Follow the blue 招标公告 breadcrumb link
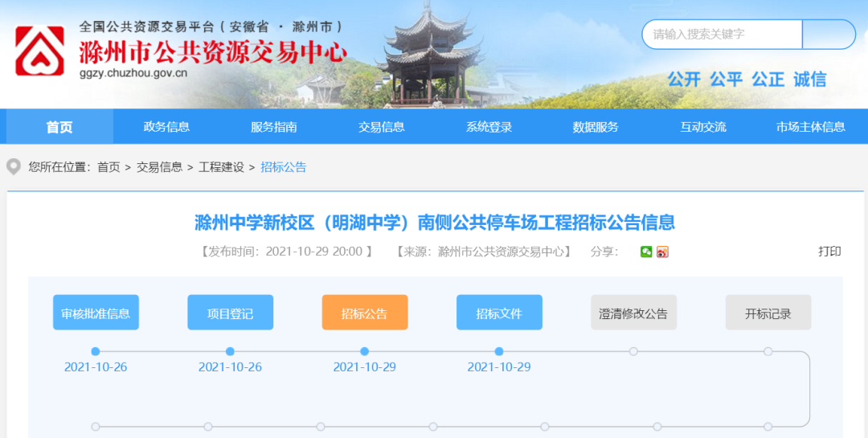This screenshot has width=868, height=438. pos(284,167)
